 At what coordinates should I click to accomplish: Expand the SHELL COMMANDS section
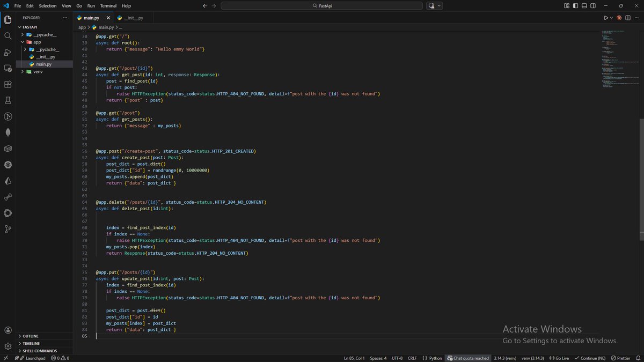[x=45, y=351]
